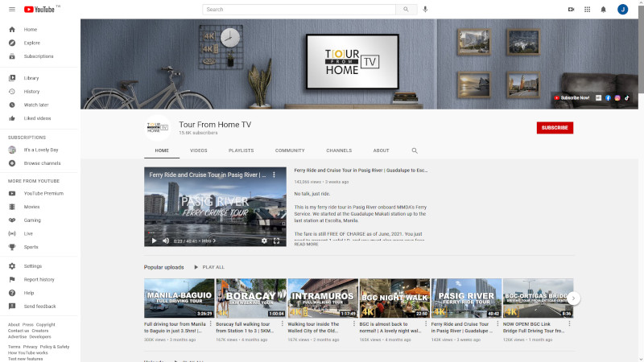Click the Create video camera icon
Image resolution: width=644 pixels, height=362 pixels.
coord(571,10)
